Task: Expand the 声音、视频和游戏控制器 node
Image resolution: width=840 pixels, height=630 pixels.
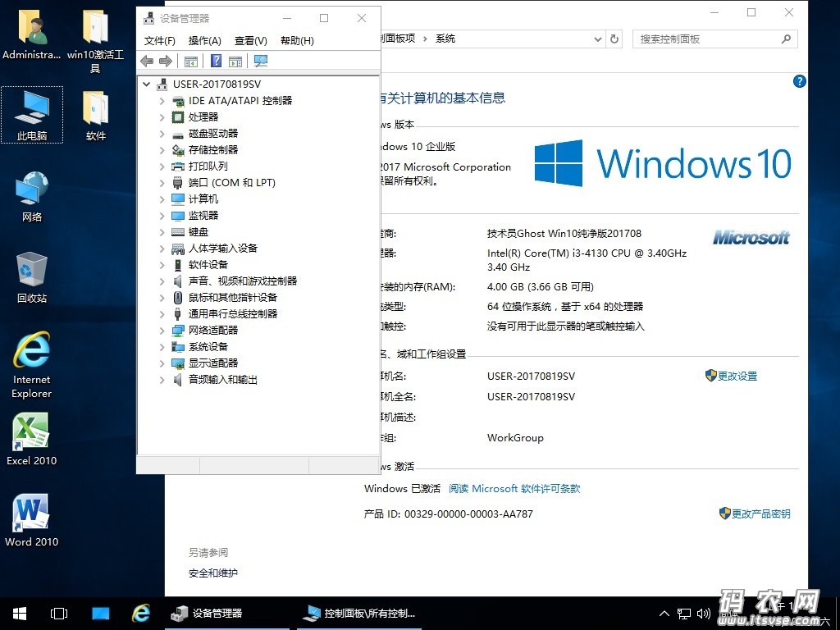Action: point(162,281)
